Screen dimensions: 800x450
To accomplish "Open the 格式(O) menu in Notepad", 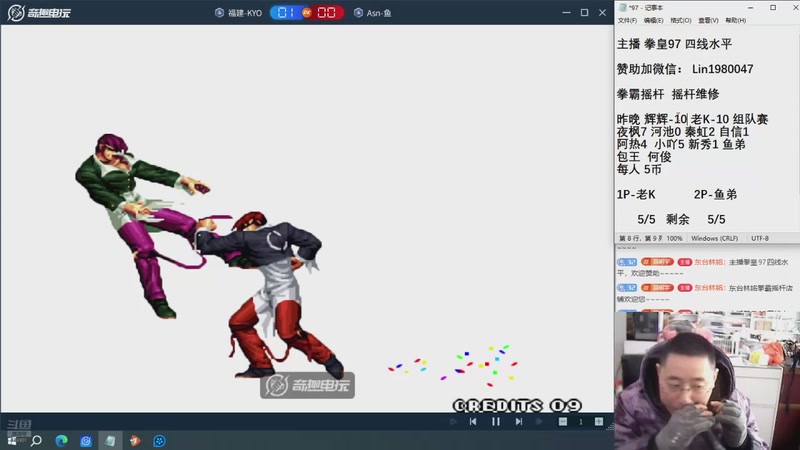I will pos(681,20).
